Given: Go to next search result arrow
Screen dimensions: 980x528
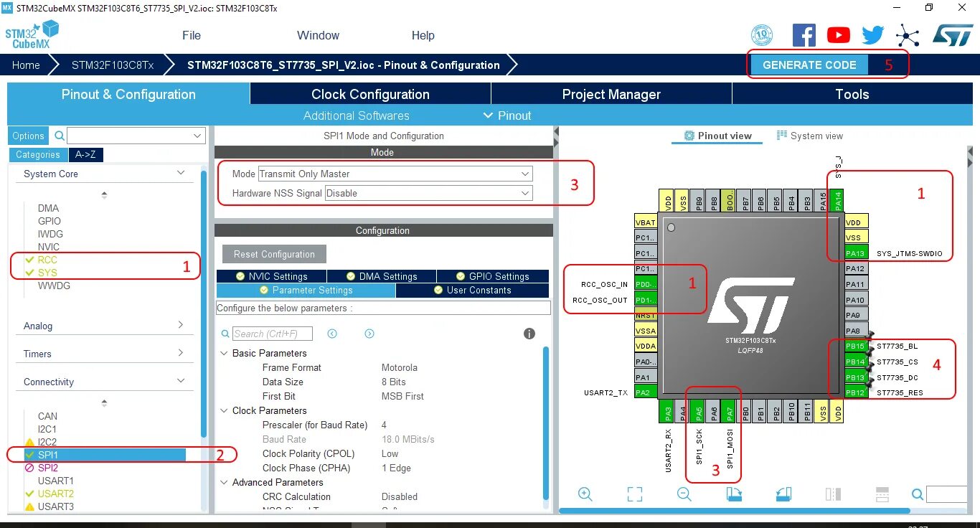Looking at the screenshot, I should click(x=369, y=334).
